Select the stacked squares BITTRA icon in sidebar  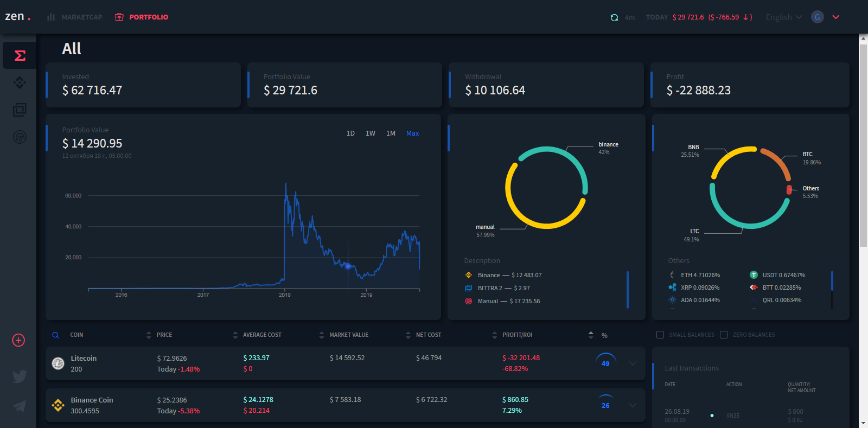(20, 110)
